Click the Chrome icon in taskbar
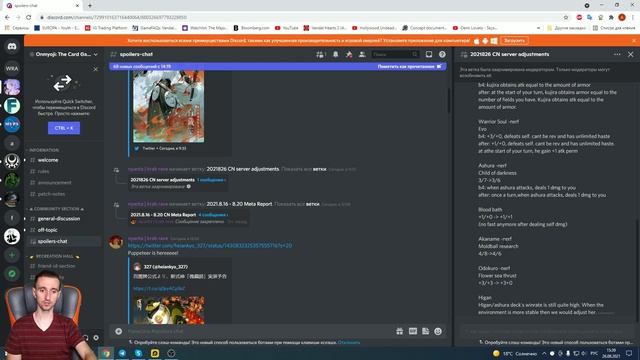 106,353
